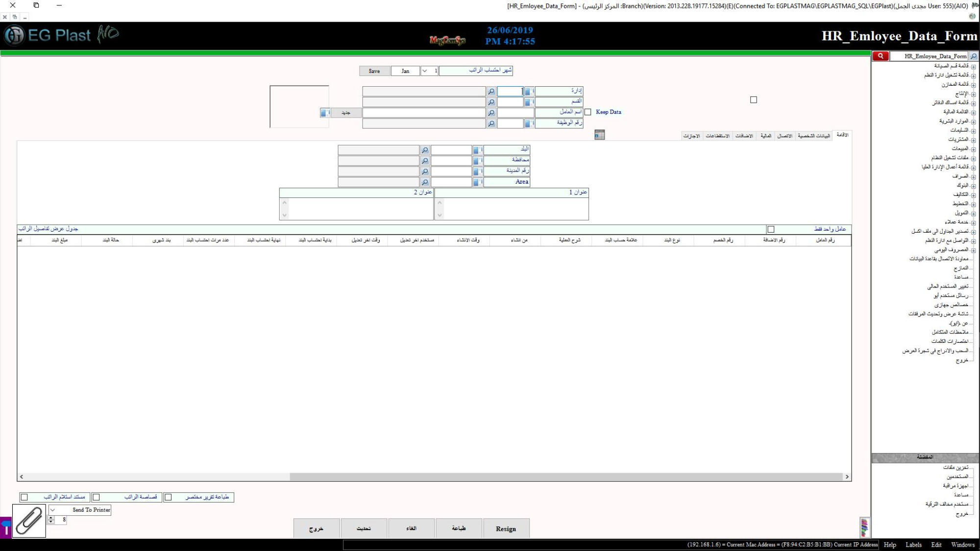Click the red search button in sidebar

[x=880, y=56]
